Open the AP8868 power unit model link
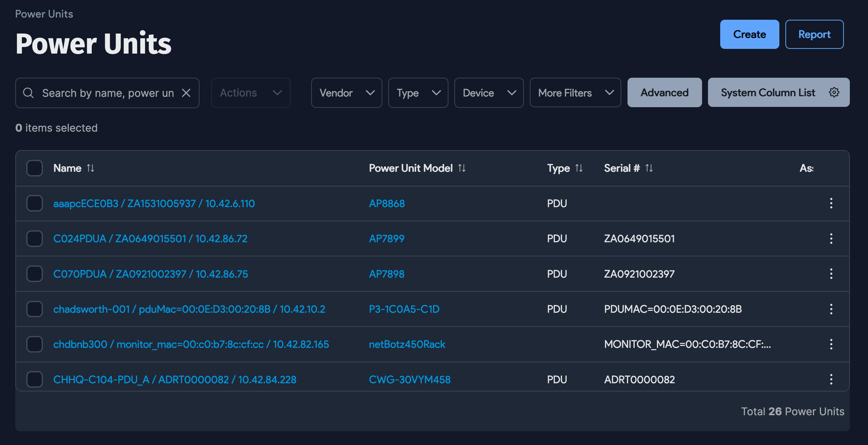The width and height of the screenshot is (868, 445). tap(387, 203)
